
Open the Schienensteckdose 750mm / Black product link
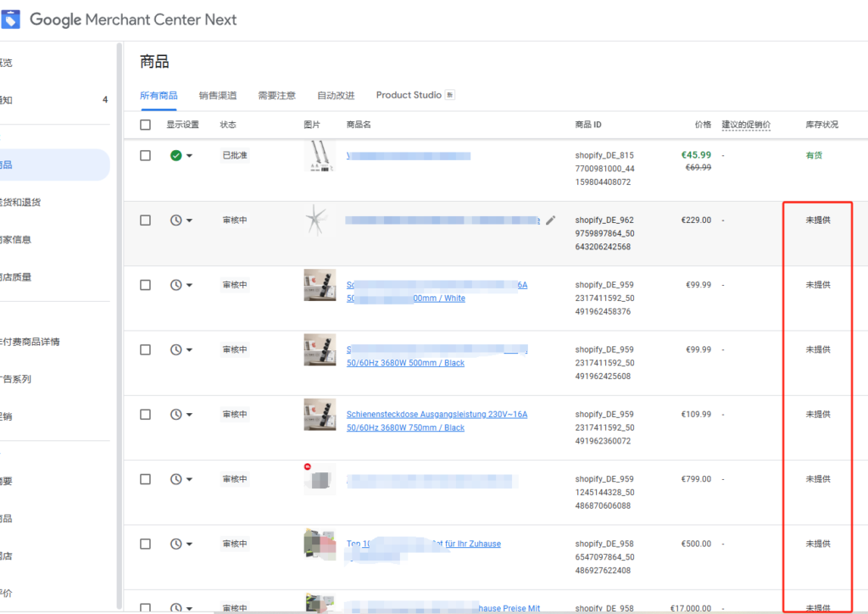(x=437, y=416)
